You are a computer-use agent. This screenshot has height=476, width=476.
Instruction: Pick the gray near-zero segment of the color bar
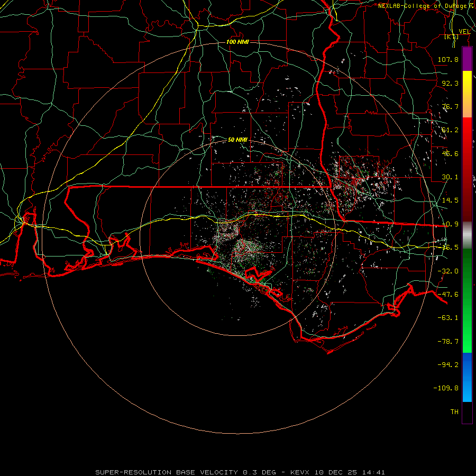coord(467,235)
